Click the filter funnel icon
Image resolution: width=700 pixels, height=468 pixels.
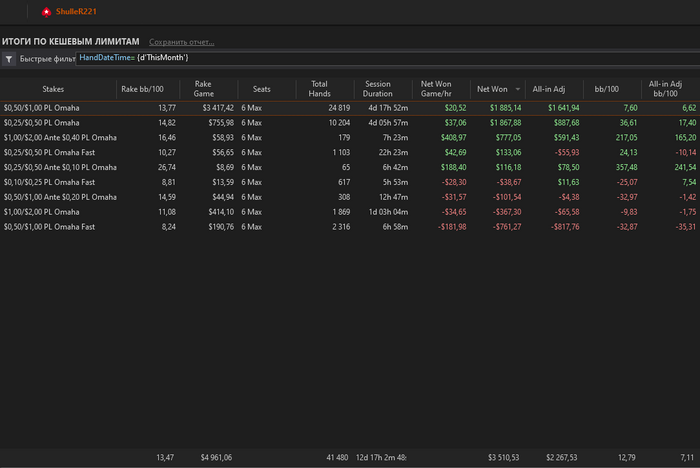point(8,60)
